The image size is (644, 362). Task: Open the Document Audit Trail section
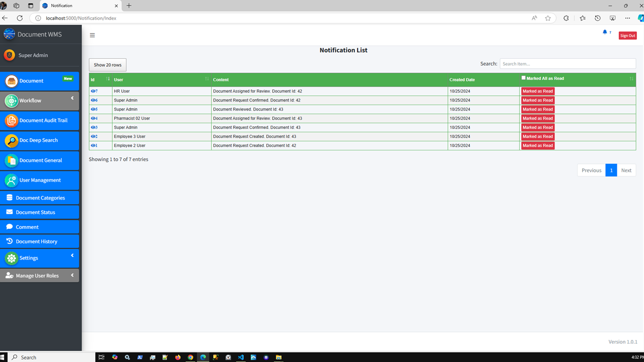[x=40, y=121]
